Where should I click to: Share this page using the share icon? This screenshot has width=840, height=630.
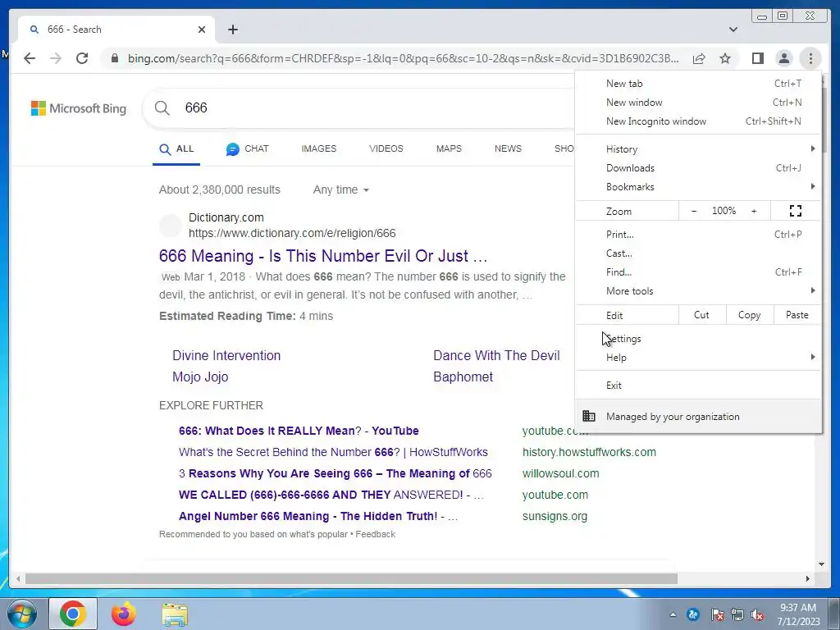tap(699, 58)
